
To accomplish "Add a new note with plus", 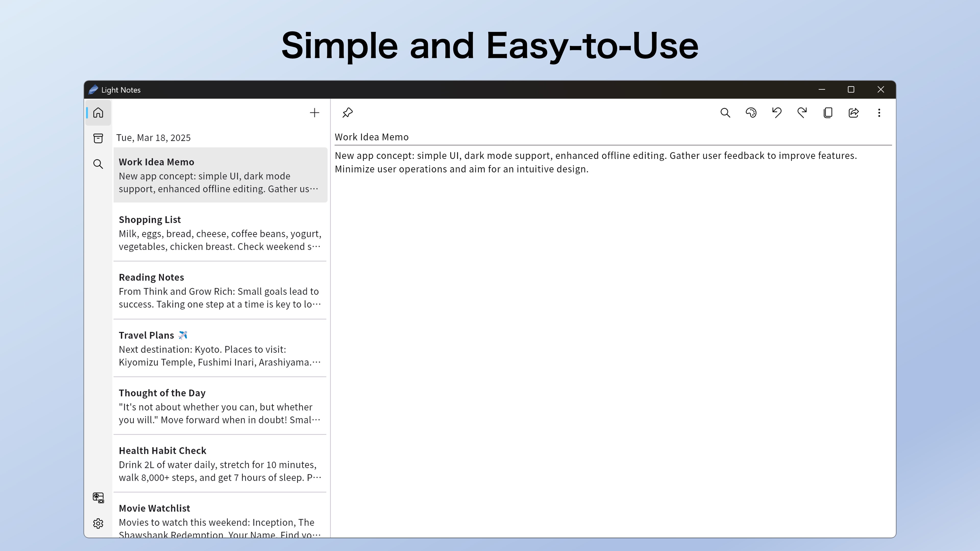I will pos(314,112).
